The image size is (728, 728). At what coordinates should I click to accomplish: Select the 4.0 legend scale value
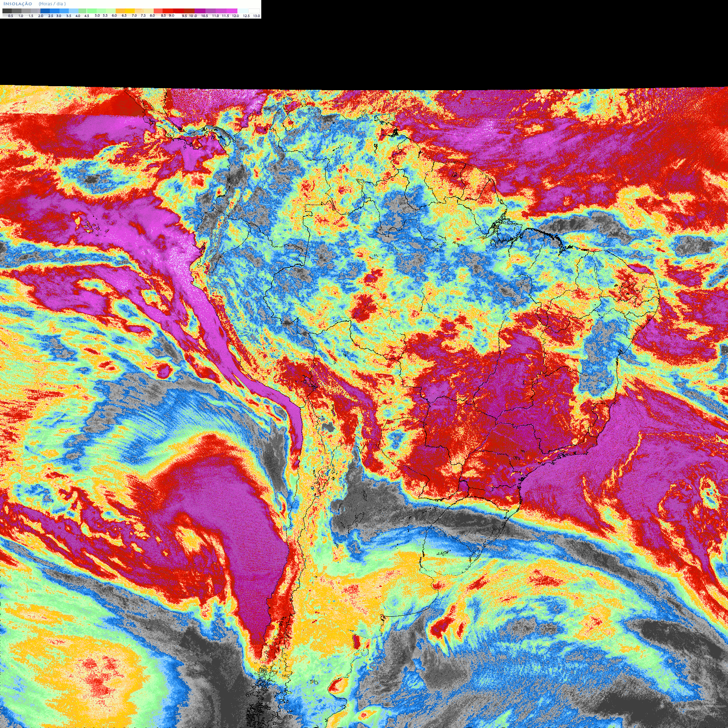coord(78,16)
